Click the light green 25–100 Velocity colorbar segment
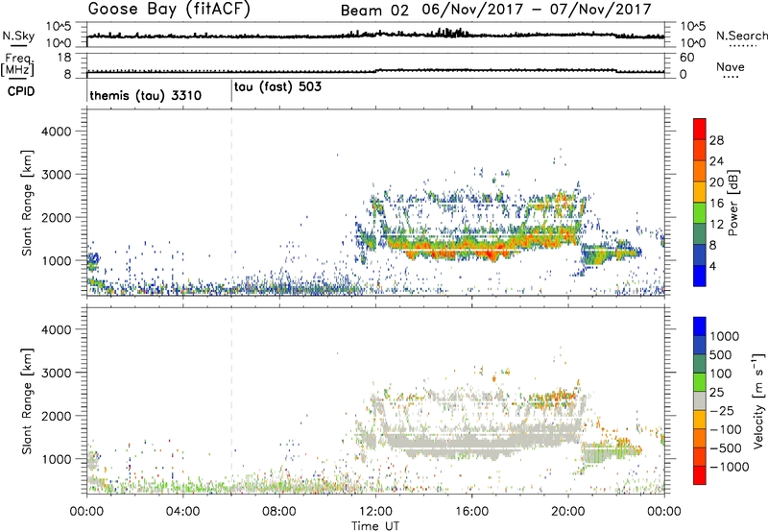The width and height of the screenshot is (768, 532). [700, 382]
